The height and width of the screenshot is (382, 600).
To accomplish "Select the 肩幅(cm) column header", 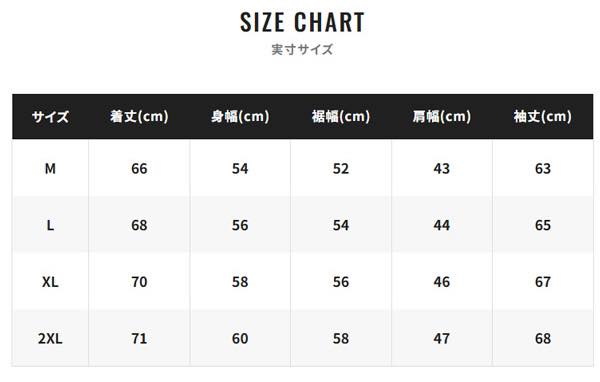I will click(x=442, y=116).
